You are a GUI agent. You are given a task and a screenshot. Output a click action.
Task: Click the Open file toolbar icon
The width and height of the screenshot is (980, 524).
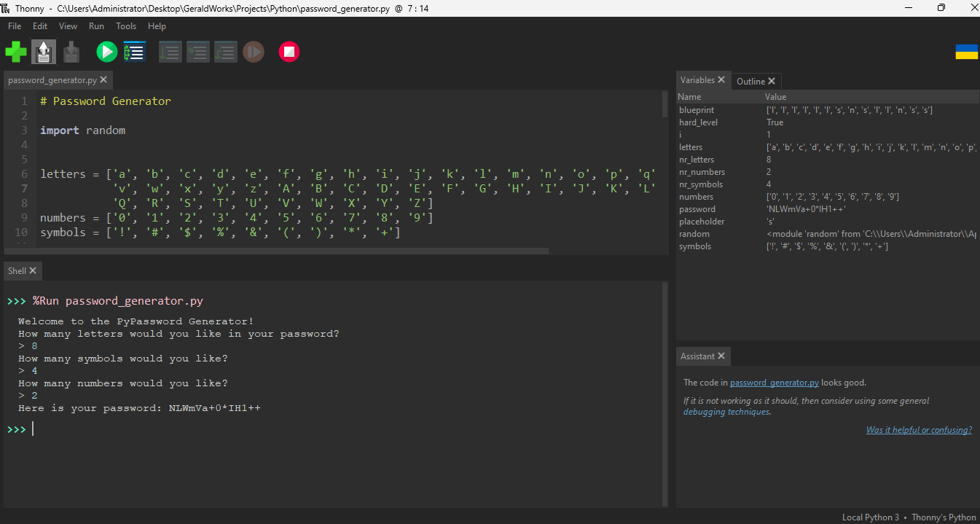44,52
